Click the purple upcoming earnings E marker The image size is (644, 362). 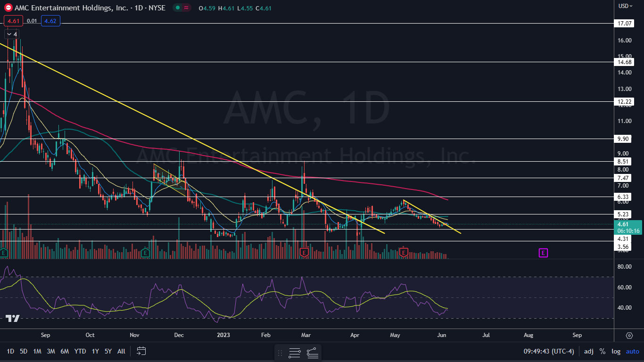pyautogui.click(x=543, y=253)
